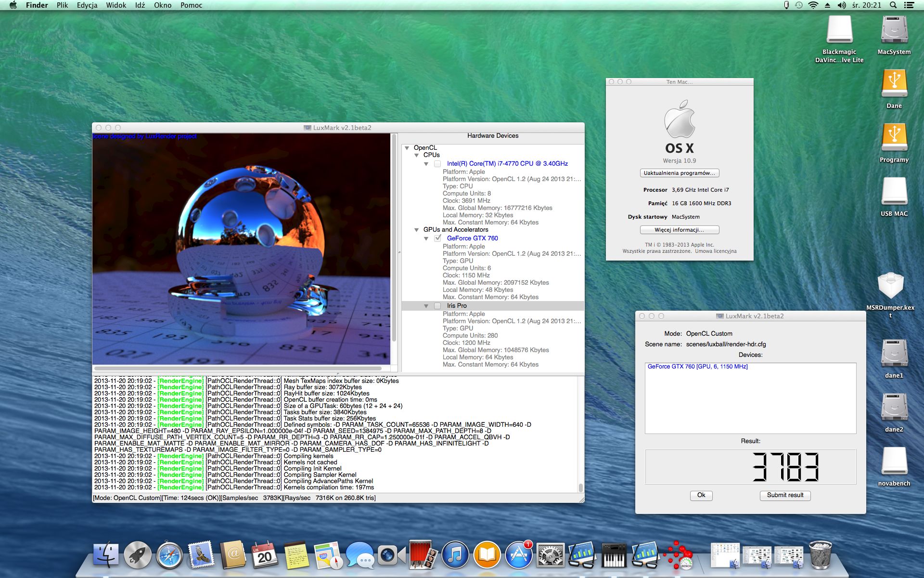This screenshot has width=924, height=578.
Task: Click the LuxMark rendered ball image
Action: click(x=241, y=249)
